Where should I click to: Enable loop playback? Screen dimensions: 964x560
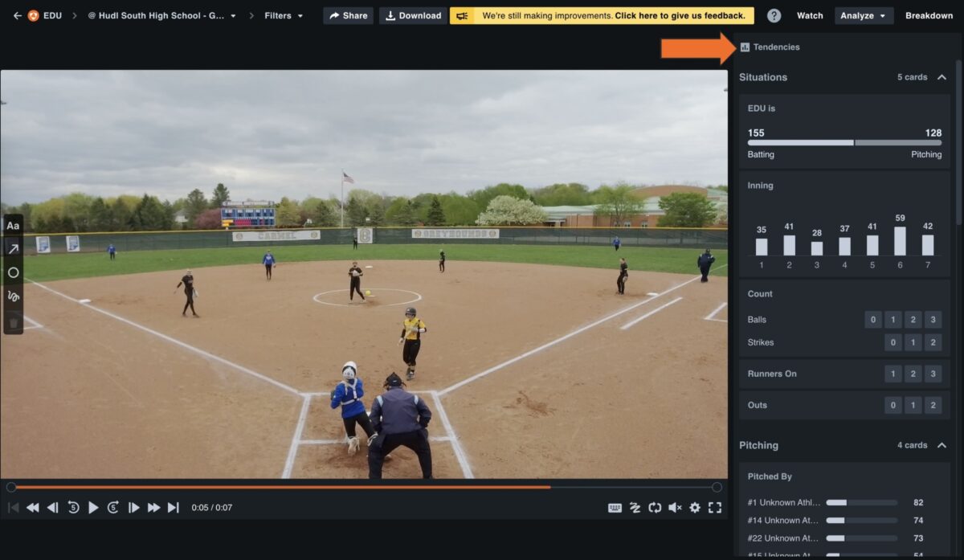pyautogui.click(x=656, y=507)
